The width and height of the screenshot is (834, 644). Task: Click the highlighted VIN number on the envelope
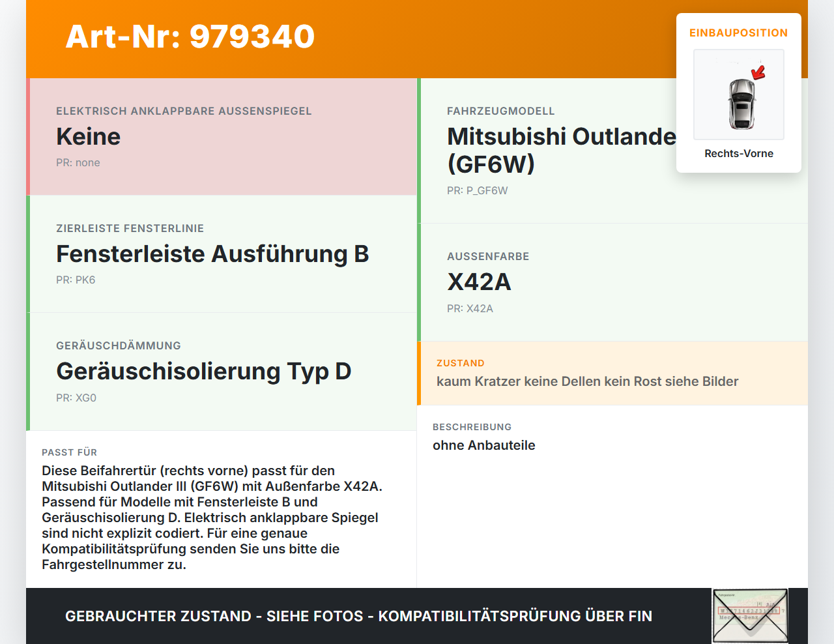749,611
